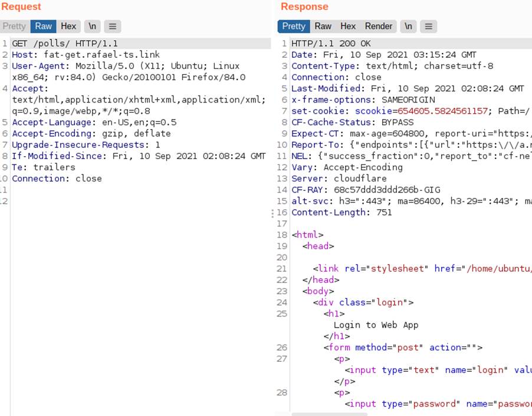Image resolution: width=532 pixels, height=416 pixels.
Task: Open Response panel hamburger options menu
Action: pyautogui.click(x=429, y=27)
